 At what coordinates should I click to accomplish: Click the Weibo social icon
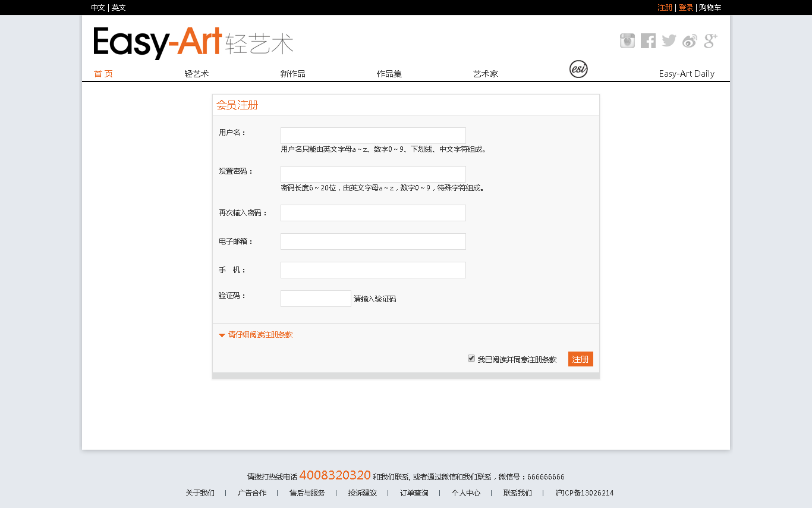coord(690,41)
